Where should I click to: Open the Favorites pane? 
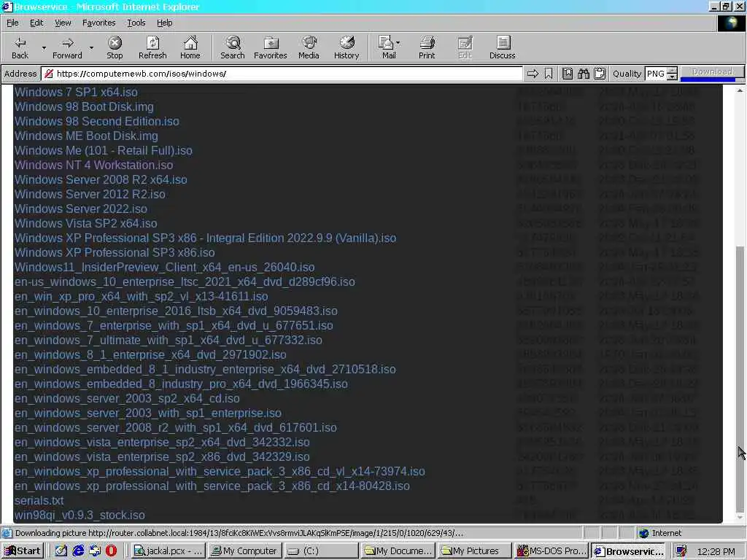click(x=271, y=47)
